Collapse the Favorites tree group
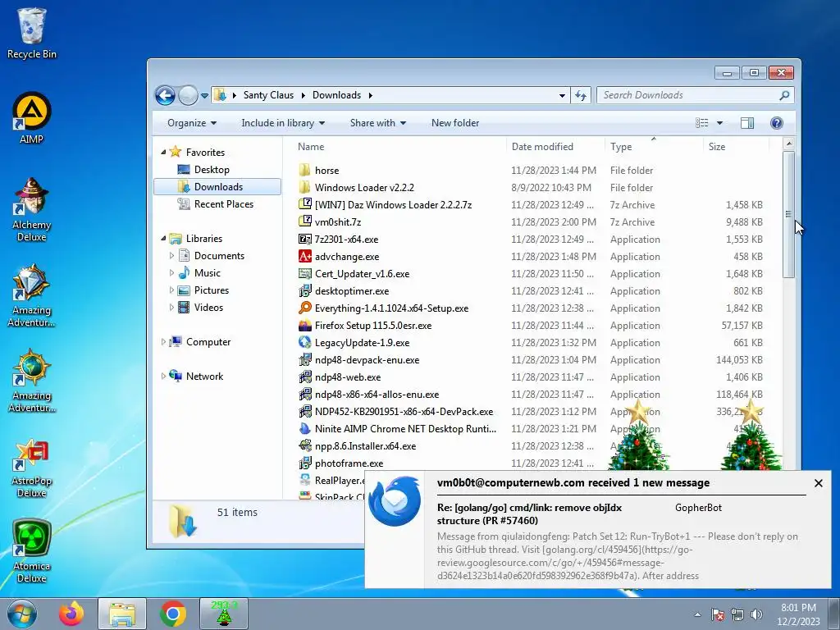 tap(163, 152)
